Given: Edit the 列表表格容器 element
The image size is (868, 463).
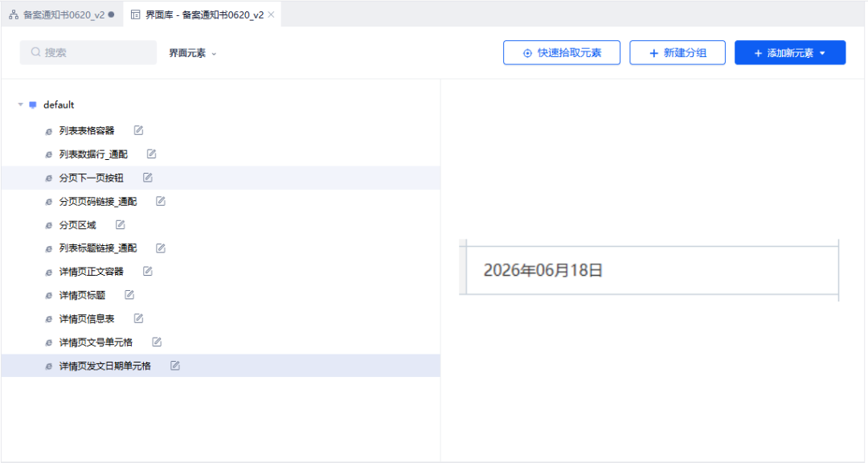Looking at the screenshot, I should (x=138, y=130).
